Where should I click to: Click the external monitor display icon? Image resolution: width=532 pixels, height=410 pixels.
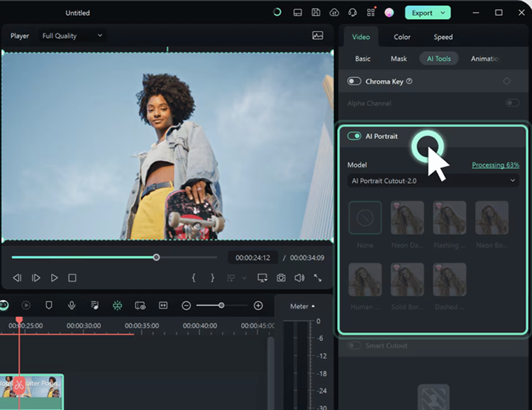(x=262, y=278)
